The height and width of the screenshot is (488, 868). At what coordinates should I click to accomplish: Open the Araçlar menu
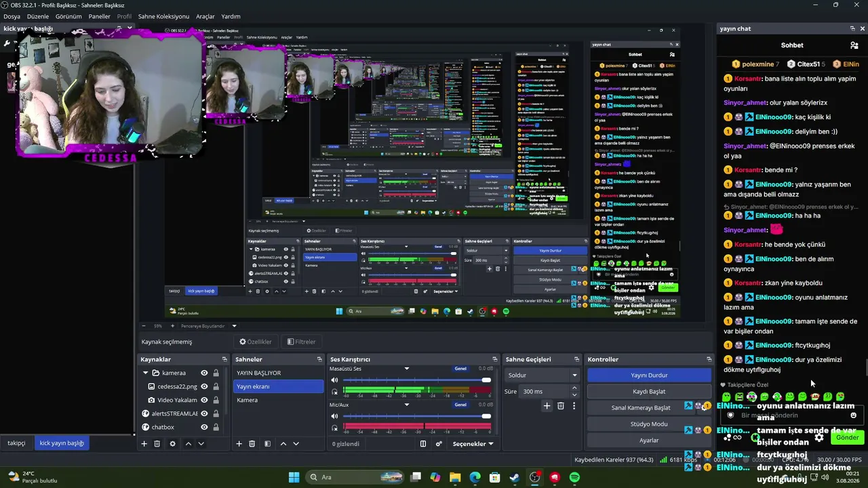pos(205,16)
